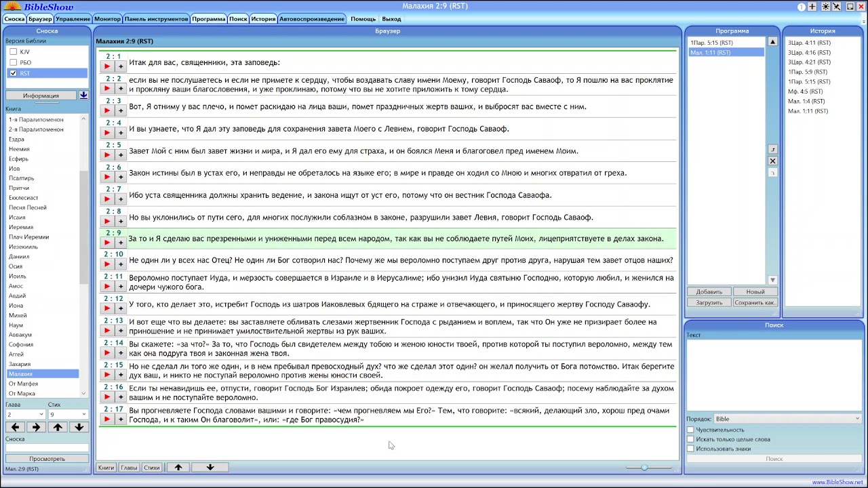The height and width of the screenshot is (488, 868).
Task: Adjust the zoom slider in browser bottom bar
Action: 649,467
